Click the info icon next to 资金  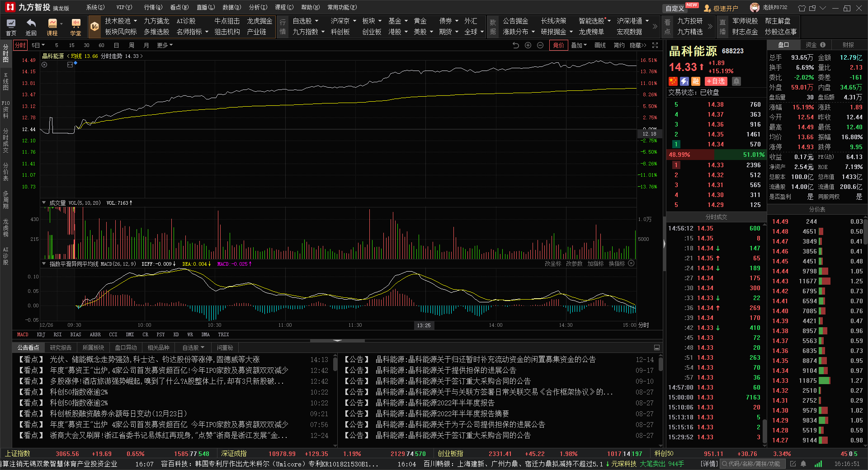(x=823, y=45)
